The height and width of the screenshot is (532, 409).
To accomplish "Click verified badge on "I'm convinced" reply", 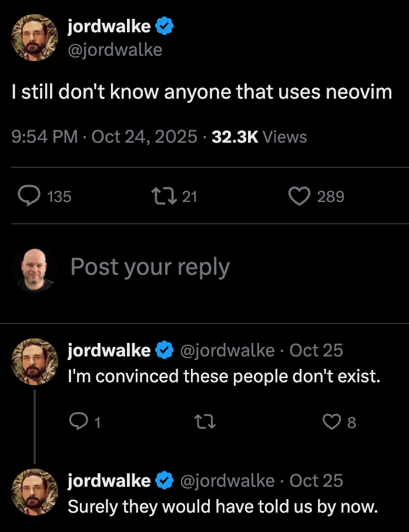I will (164, 351).
